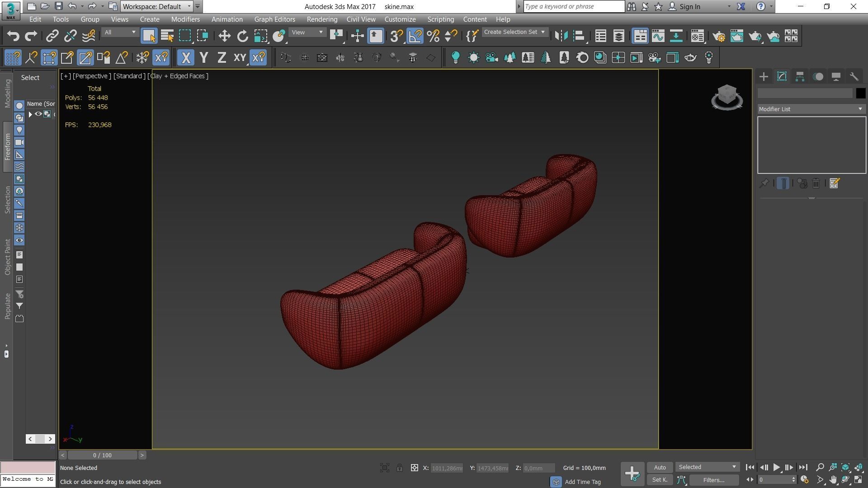Screen dimensions: 868x488
Task: Click object color swatch in Modify panel
Action: 861,94
